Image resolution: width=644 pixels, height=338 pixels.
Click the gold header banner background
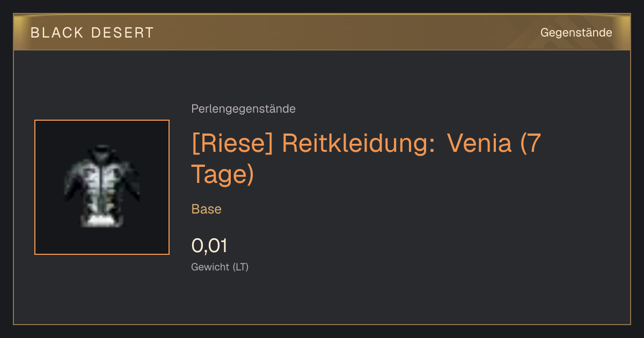322,32
